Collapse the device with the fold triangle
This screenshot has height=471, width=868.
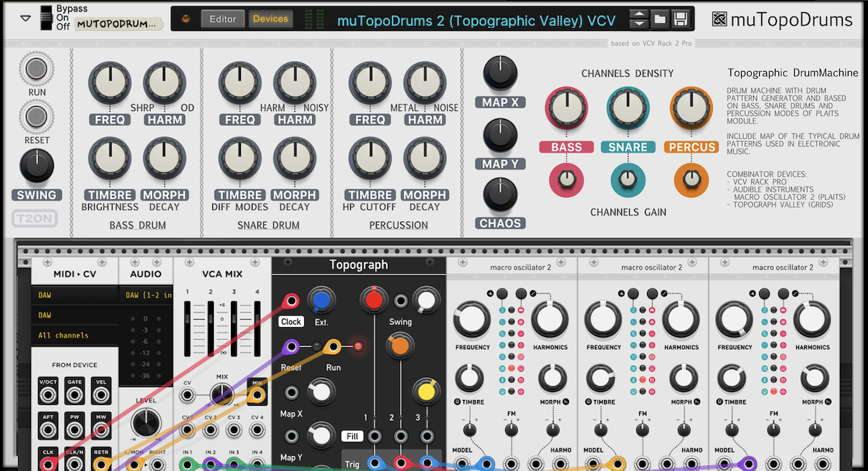(26, 19)
